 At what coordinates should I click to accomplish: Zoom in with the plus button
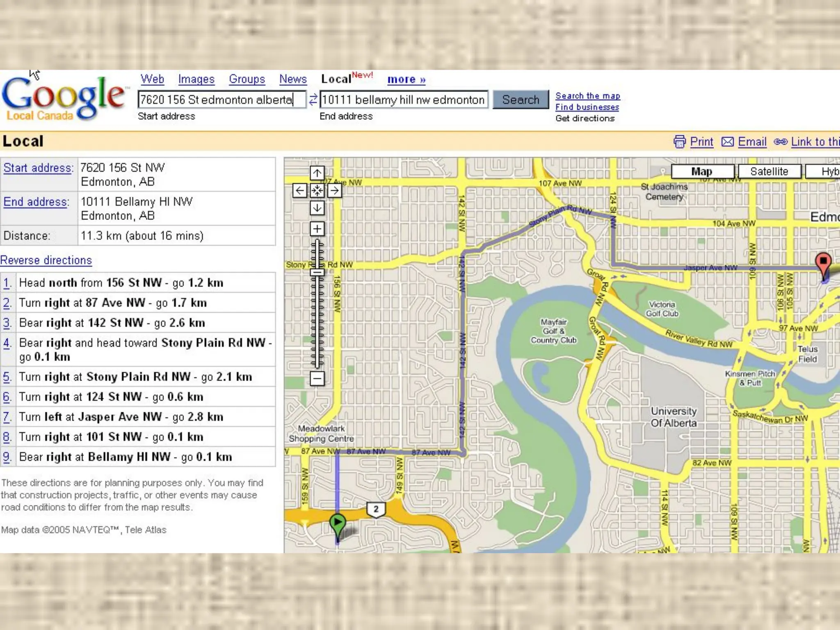point(317,228)
